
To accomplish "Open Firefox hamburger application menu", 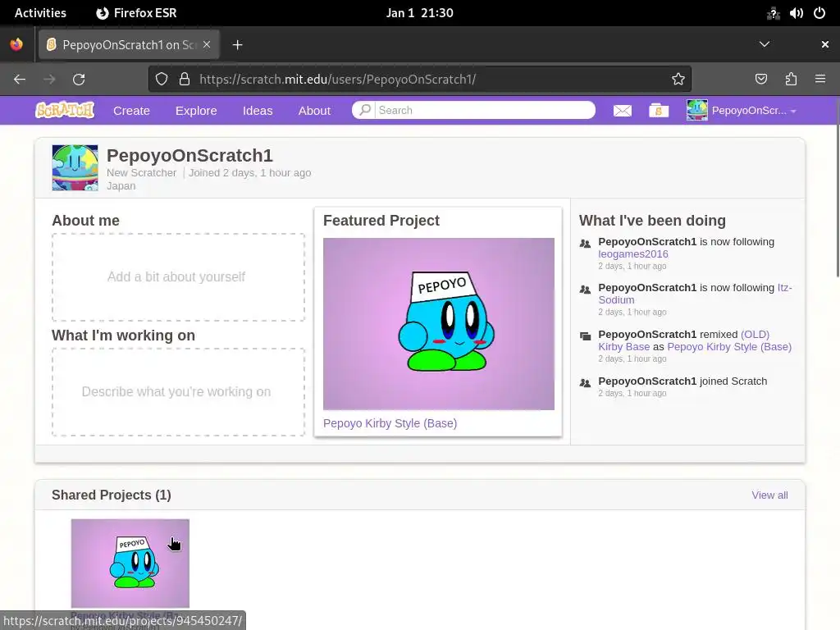I will (x=820, y=80).
